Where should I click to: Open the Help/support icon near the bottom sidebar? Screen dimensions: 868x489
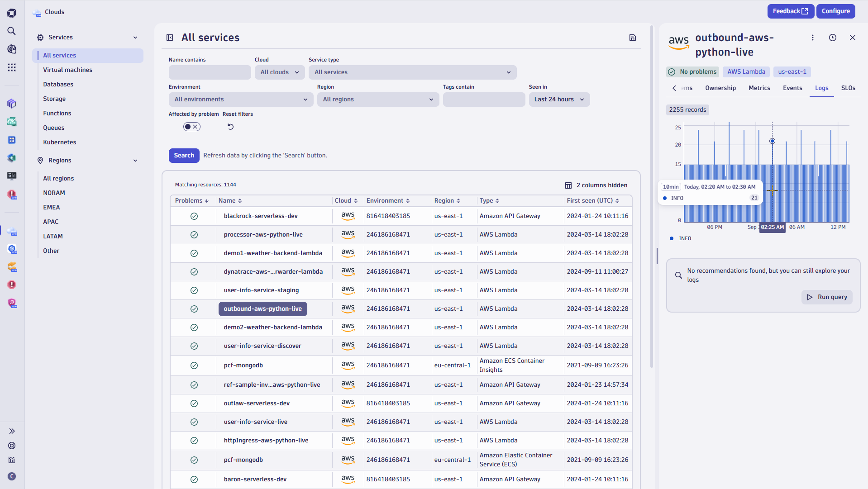tap(12, 446)
